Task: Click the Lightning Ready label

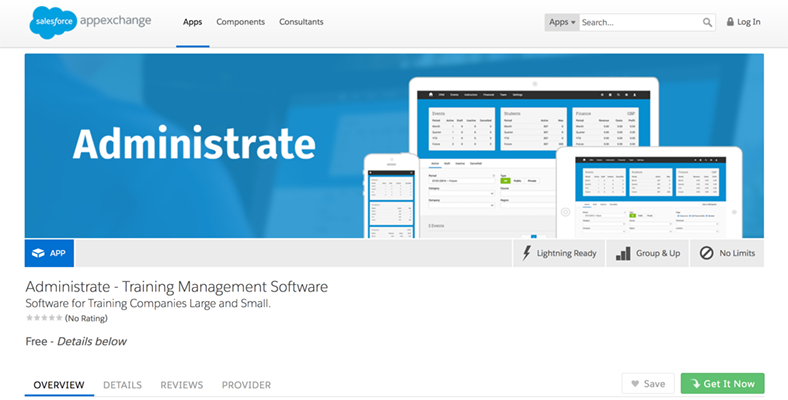Action: (x=566, y=253)
